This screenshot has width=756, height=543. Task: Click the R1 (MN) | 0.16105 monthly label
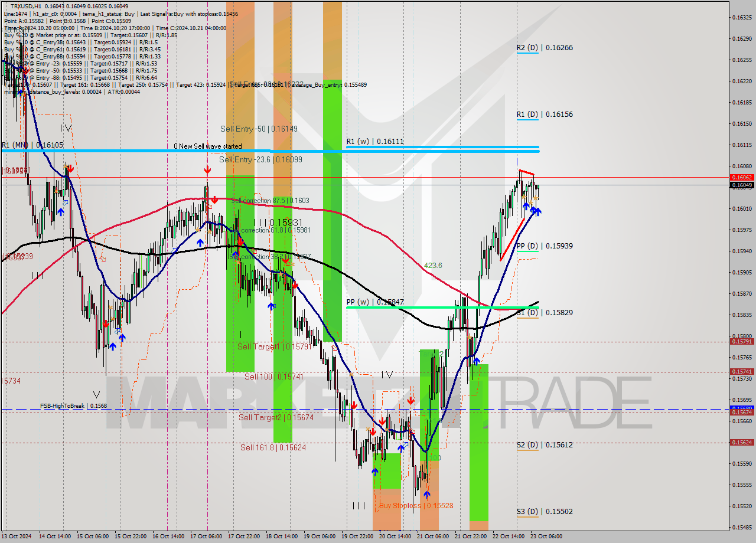coord(32,145)
